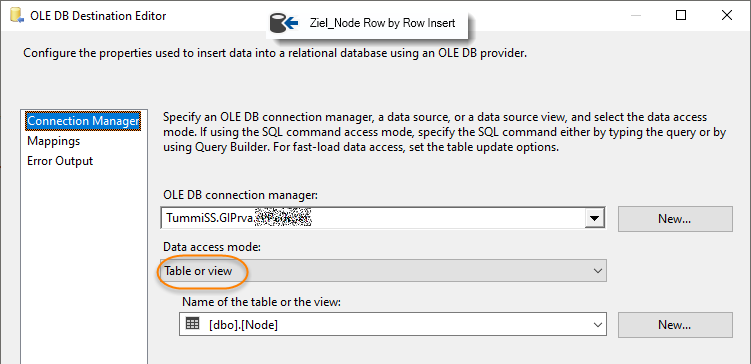Screen dimensions: 751x364
Task: Open the Error Output page
Action: point(60,161)
